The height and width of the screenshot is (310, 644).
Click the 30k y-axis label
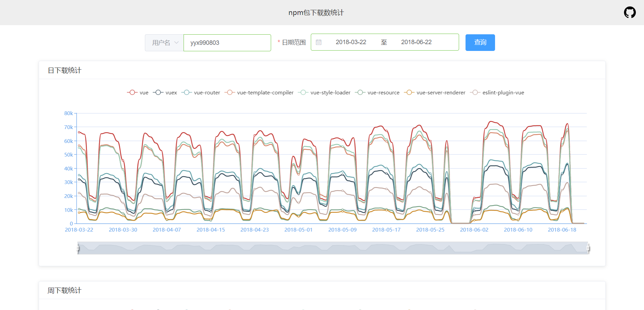coord(69,182)
